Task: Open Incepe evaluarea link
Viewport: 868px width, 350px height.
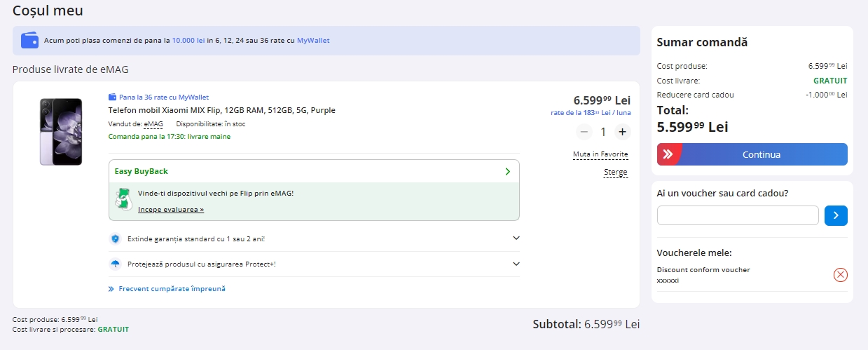Action: (x=171, y=209)
